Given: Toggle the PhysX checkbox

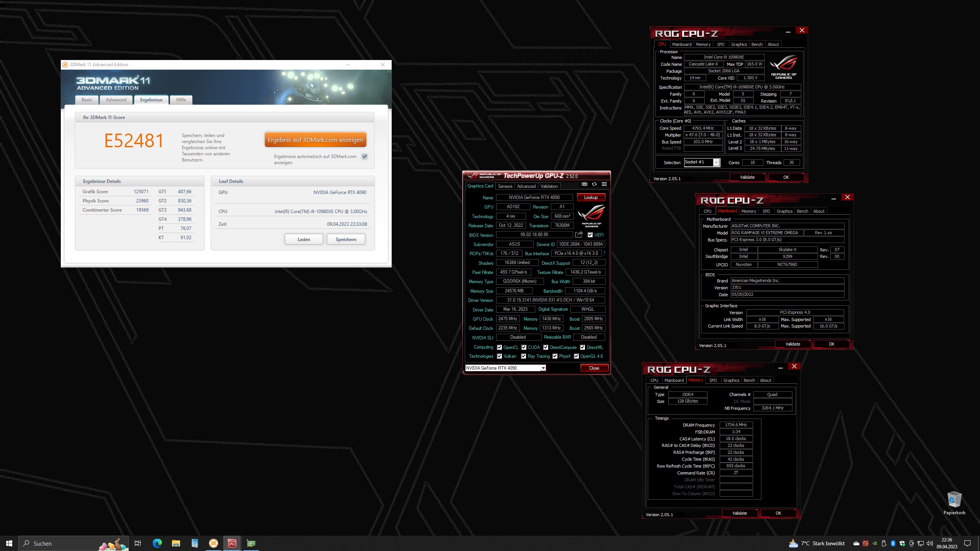Looking at the screenshot, I should (555, 356).
